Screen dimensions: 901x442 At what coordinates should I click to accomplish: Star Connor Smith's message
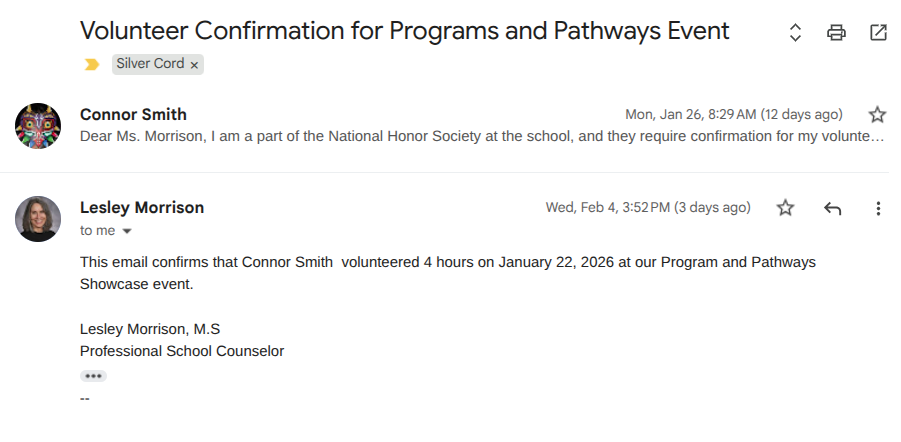pyautogui.click(x=877, y=114)
